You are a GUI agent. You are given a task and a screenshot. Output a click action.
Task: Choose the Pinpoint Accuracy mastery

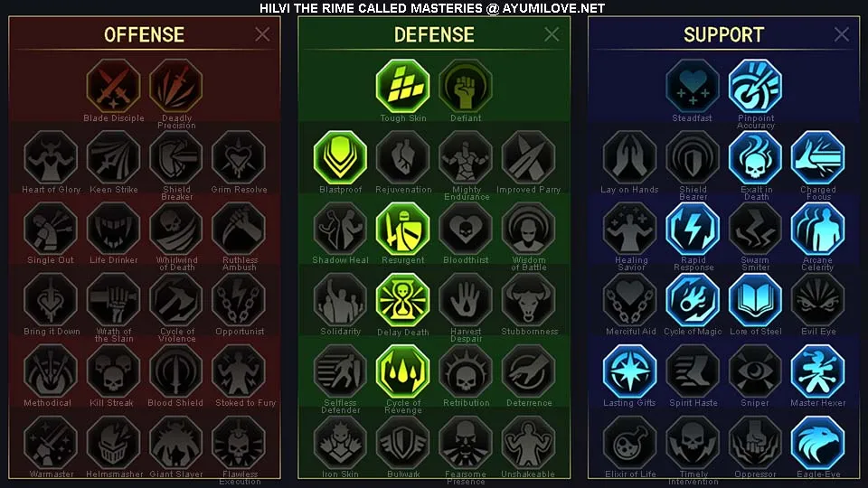click(755, 86)
